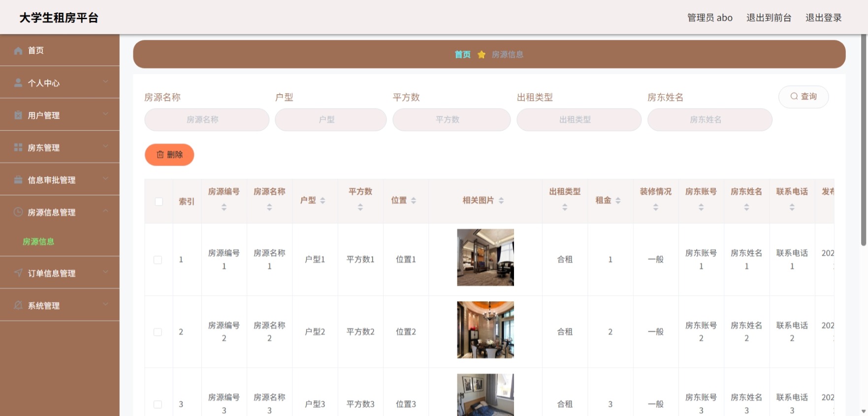Click the 出租类型 search input field
The image size is (868, 416).
(x=579, y=120)
